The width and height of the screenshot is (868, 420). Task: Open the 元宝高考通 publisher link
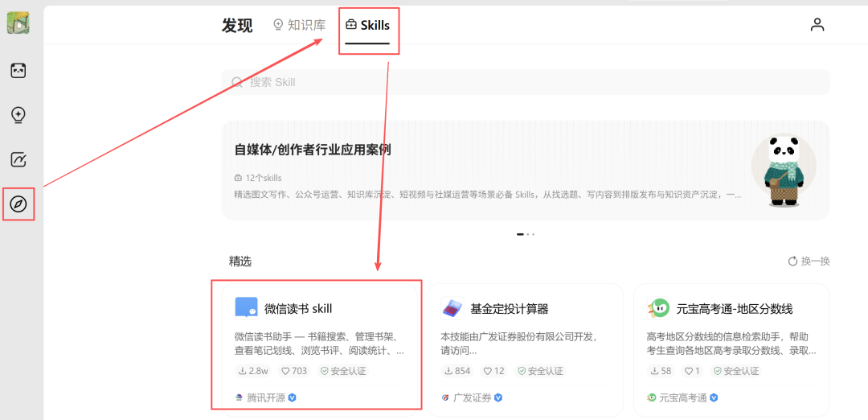click(x=682, y=397)
